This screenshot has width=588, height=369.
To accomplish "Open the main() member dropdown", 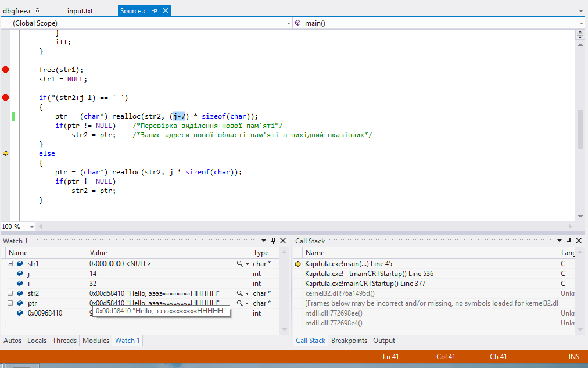I will [581, 23].
